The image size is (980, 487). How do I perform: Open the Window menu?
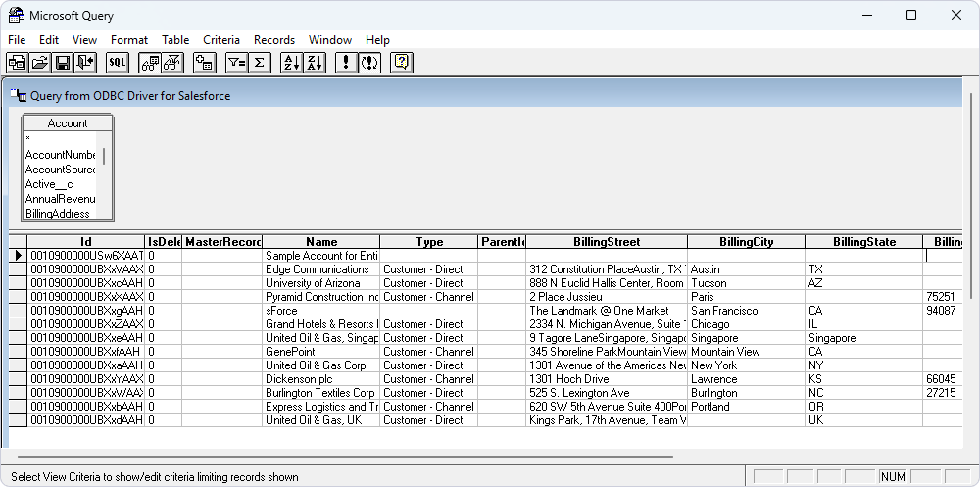tap(330, 40)
